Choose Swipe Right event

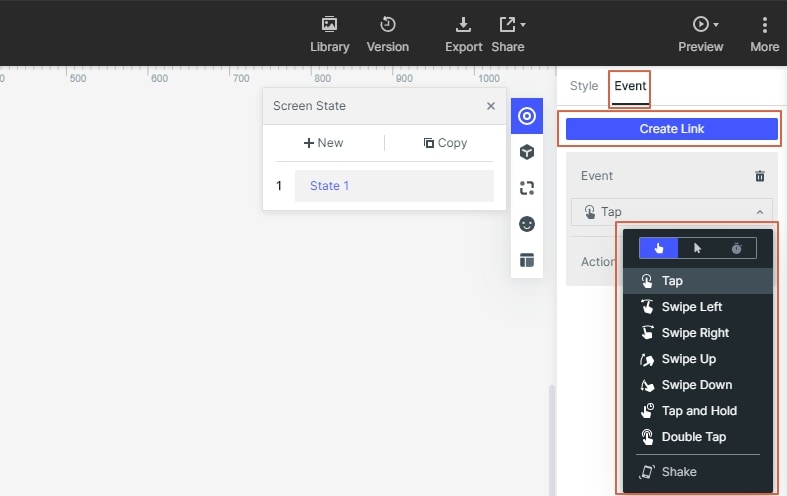pyautogui.click(x=698, y=333)
